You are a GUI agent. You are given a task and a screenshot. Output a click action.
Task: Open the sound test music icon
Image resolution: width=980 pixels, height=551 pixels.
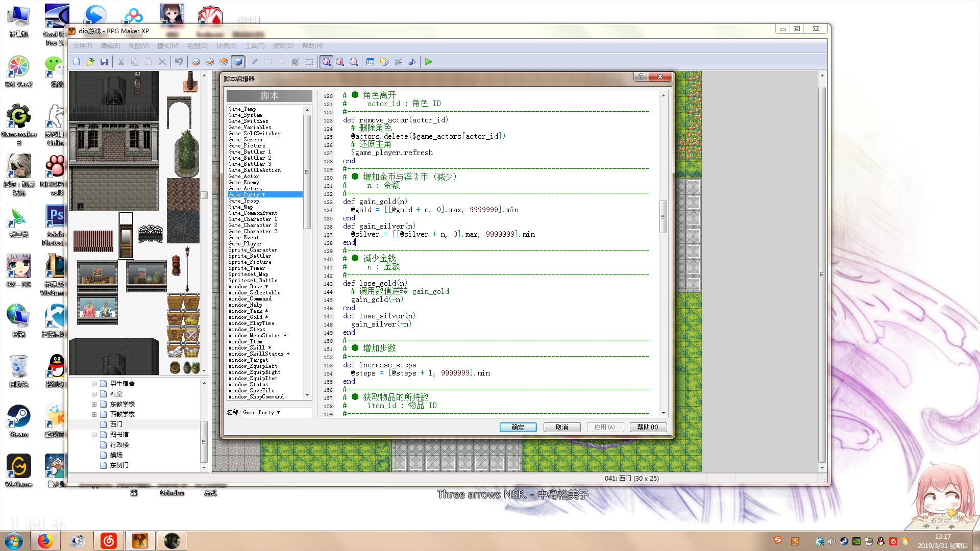point(412,62)
